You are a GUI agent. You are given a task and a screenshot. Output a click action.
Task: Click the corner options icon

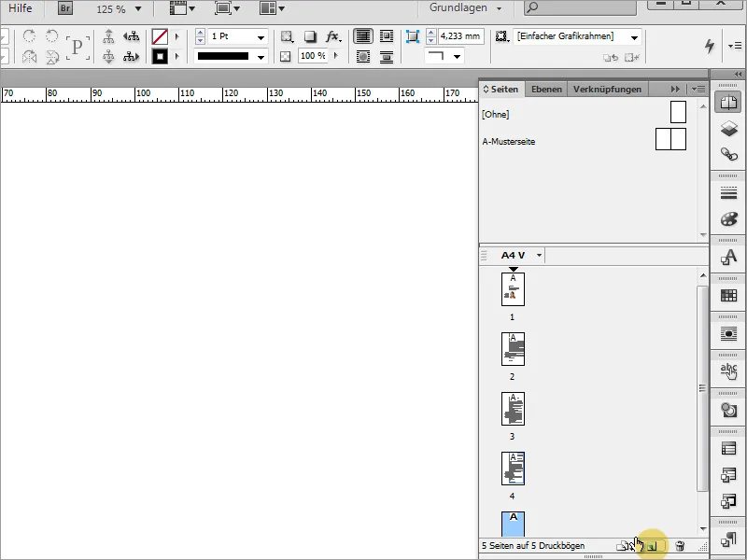pos(412,36)
